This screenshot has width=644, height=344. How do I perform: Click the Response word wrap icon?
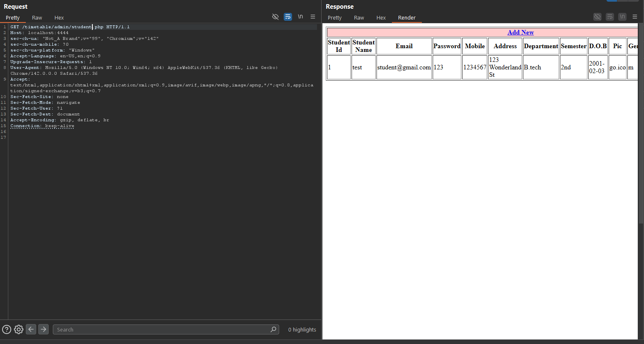610,17
